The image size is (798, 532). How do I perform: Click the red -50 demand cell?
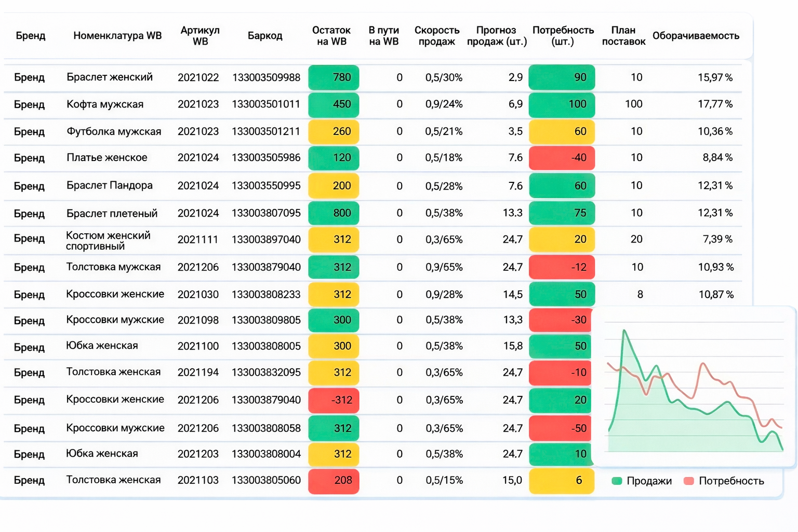tap(562, 429)
